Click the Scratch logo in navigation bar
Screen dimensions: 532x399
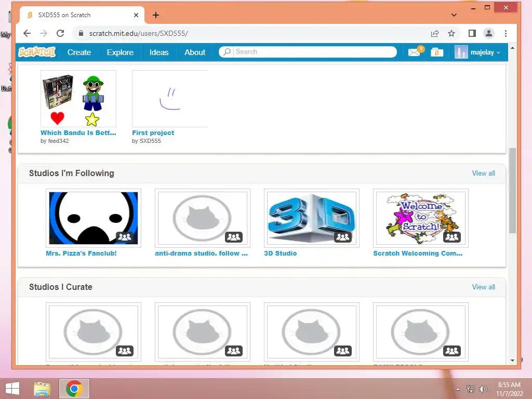(37, 52)
